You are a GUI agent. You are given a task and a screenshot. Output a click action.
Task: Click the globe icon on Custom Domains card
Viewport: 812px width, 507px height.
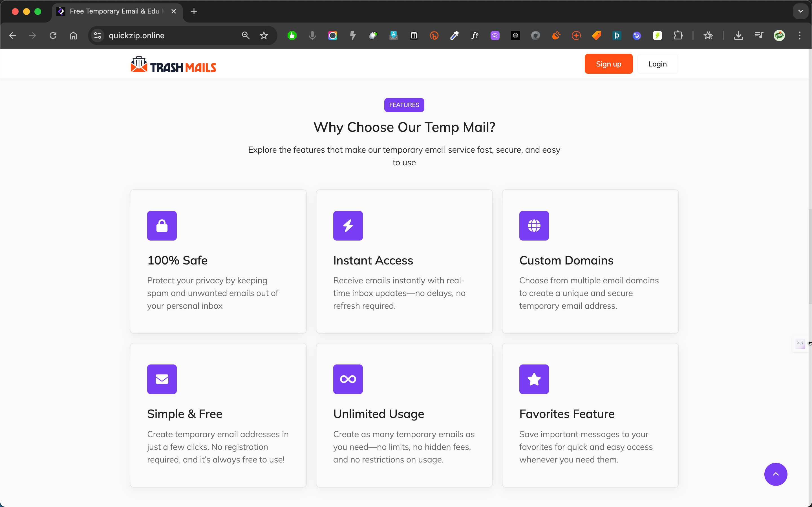pyautogui.click(x=534, y=226)
